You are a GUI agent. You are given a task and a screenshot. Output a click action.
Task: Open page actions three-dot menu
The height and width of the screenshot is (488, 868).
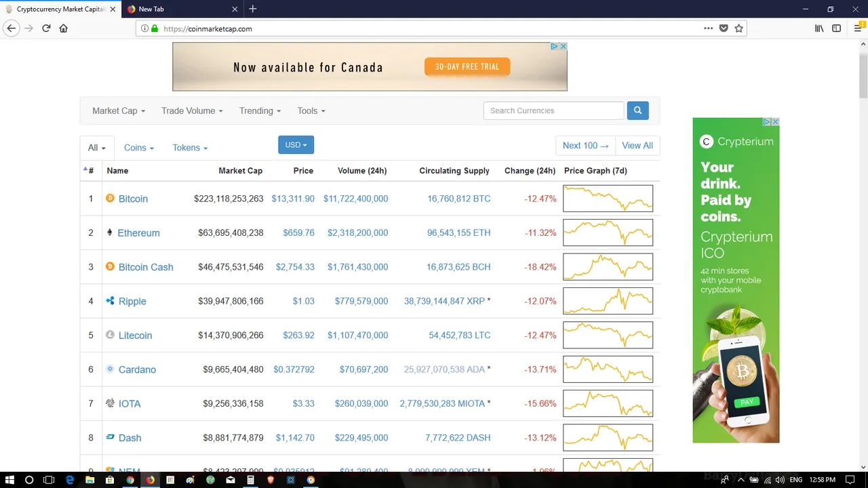[708, 28]
